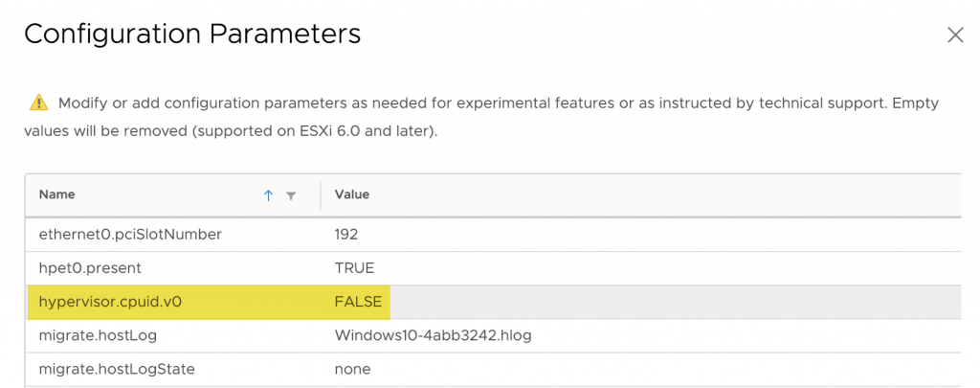Edit the FALSE value for hypervisor.cpuid.v0

358,302
